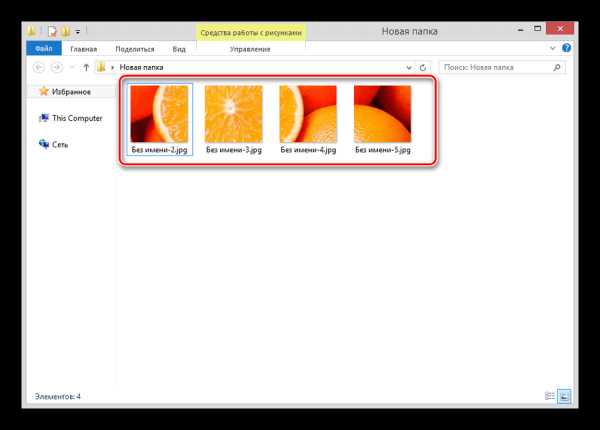Select Сеть in the navigation pane
The height and width of the screenshot is (430, 600).
[x=60, y=145]
